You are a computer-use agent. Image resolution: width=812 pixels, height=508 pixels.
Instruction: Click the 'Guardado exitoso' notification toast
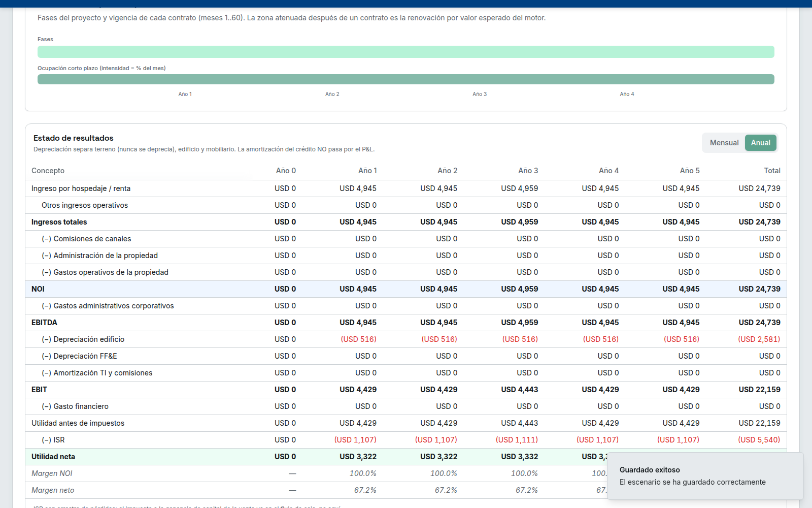[x=705, y=476]
